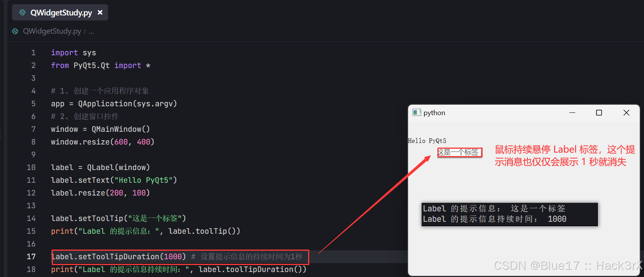Viewport: 644px width, 277px height.
Task: Click the QWidgetStudy.py breadcrumb path
Action: [x=52, y=31]
